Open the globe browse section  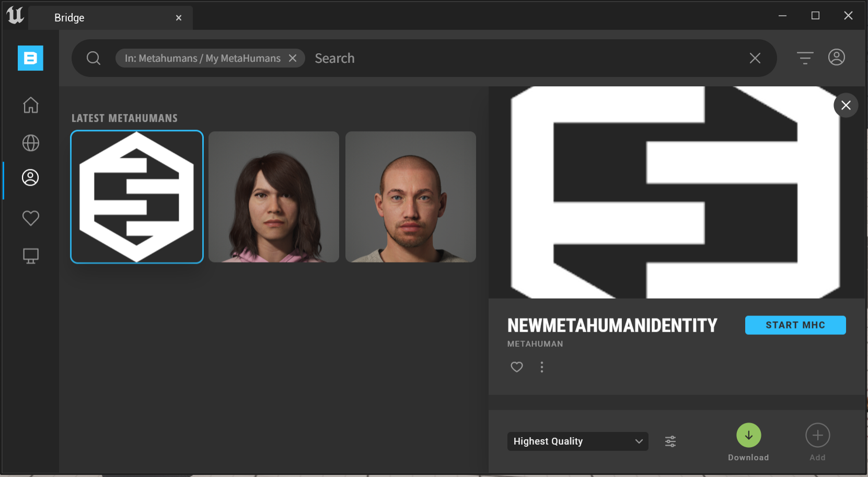pyautogui.click(x=31, y=143)
